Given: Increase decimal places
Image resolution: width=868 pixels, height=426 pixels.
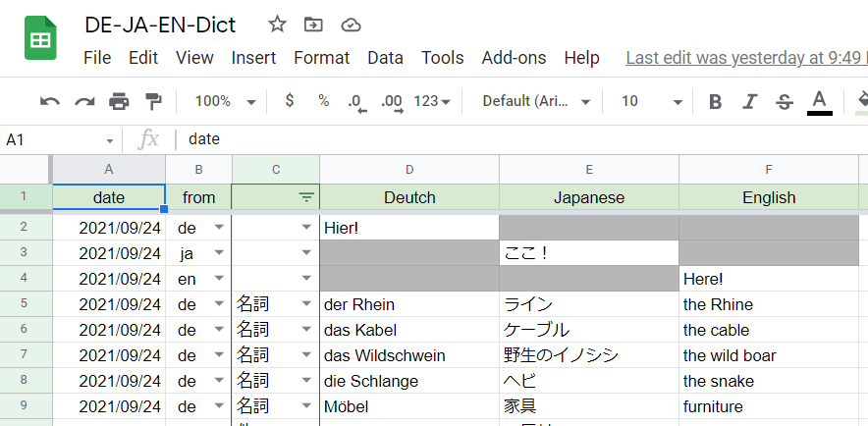Looking at the screenshot, I should (392, 102).
